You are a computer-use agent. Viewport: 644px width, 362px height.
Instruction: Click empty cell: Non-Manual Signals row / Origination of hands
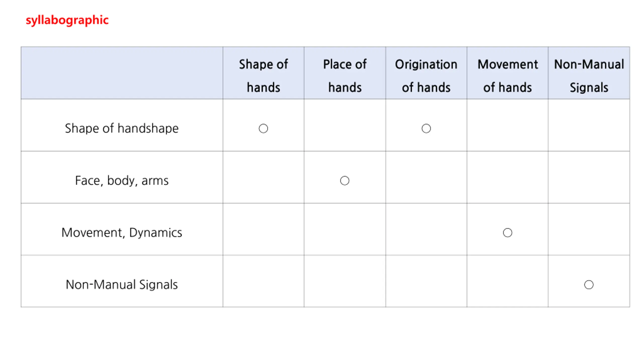pyautogui.click(x=426, y=281)
